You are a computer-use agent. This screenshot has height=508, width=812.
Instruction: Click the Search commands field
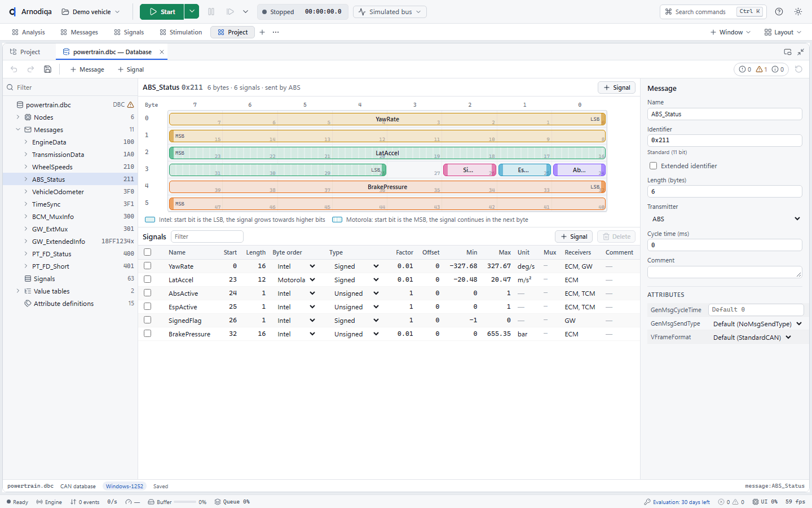(x=713, y=12)
